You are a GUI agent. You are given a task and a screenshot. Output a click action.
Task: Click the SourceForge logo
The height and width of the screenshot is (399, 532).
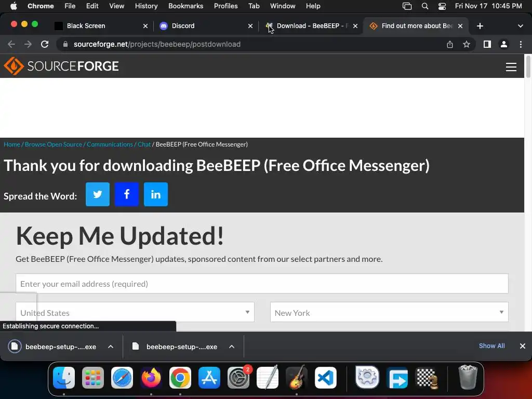click(x=61, y=66)
